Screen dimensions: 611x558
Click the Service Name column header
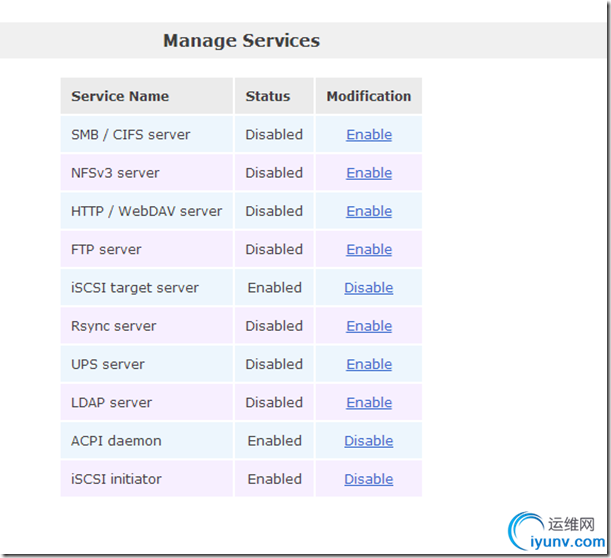(x=120, y=97)
